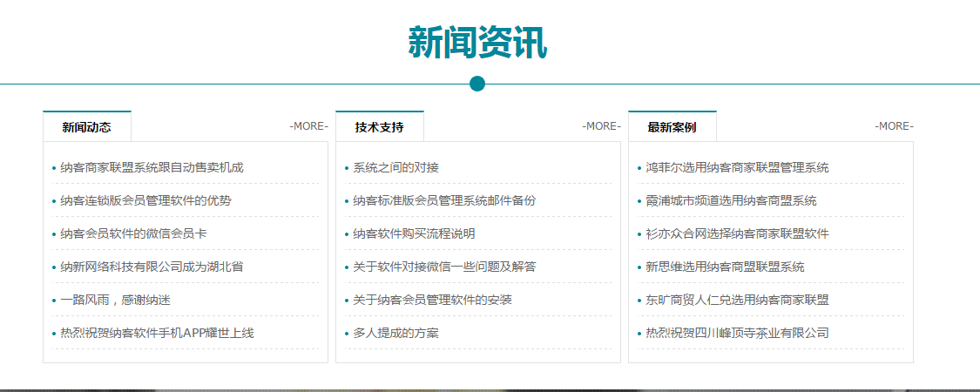Image resolution: width=980 pixels, height=392 pixels.
Task: Read 纳客连锁版会员管理软件的优势 article
Action: click(x=145, y=200)
